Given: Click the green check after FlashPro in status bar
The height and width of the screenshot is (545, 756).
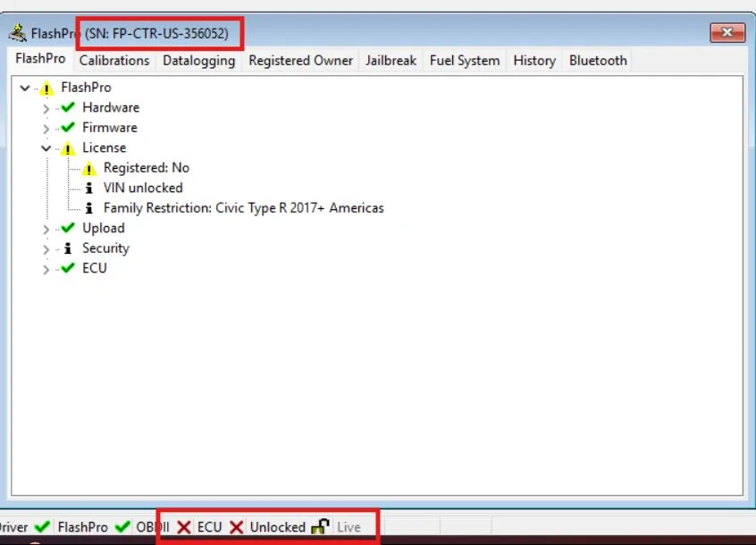Looking at the screenshot, I should pyautogui.click(x=122, y=526).
